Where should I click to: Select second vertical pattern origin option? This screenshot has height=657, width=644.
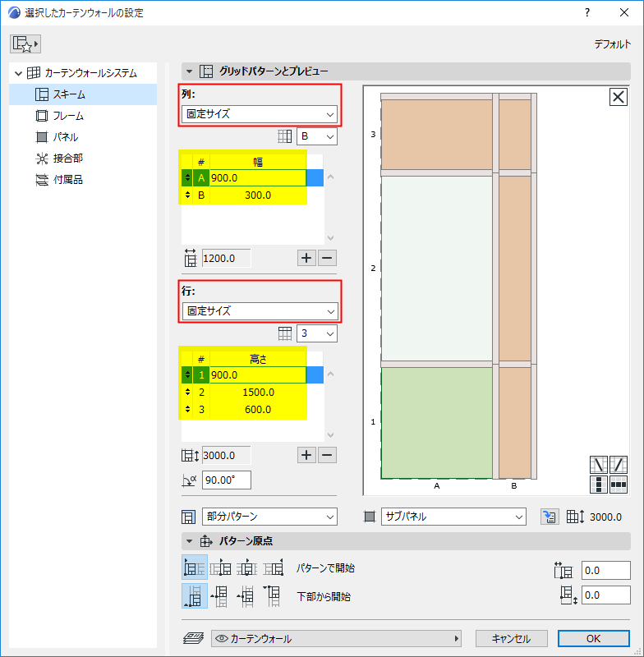pos(219,596)
